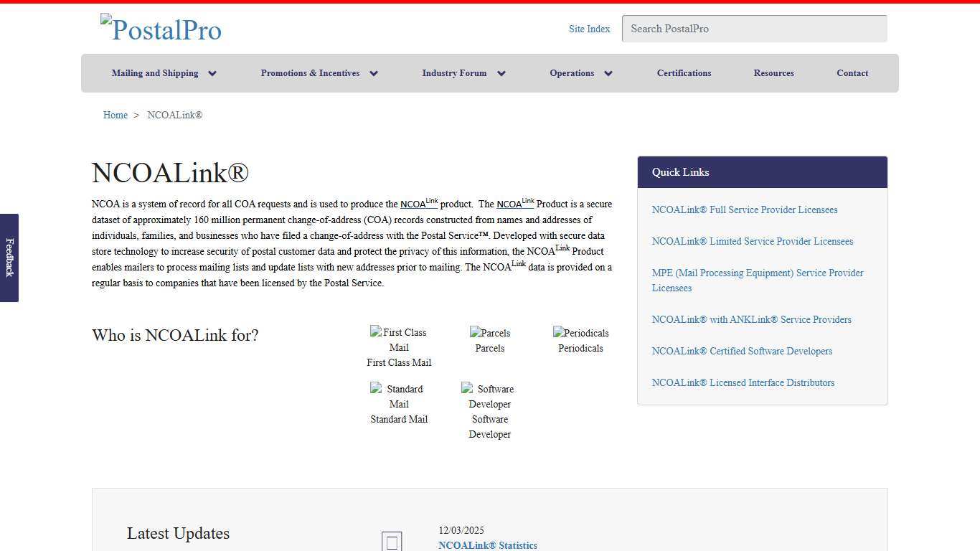Focus the Search PostalPro input field
The height and width of the screenshot is (551, 980).
(754, 29)
